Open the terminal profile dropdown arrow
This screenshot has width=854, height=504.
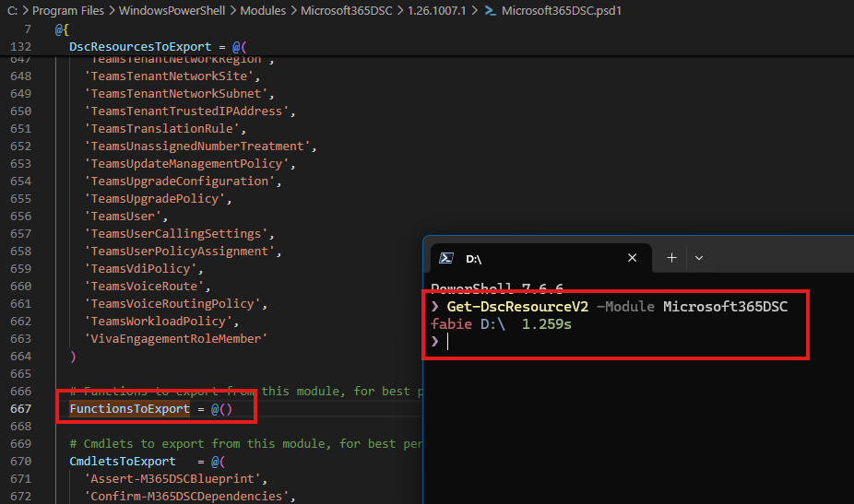699,258
